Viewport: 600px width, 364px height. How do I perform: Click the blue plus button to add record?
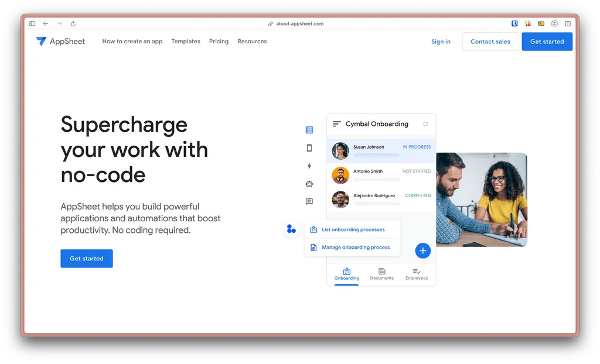423,250
